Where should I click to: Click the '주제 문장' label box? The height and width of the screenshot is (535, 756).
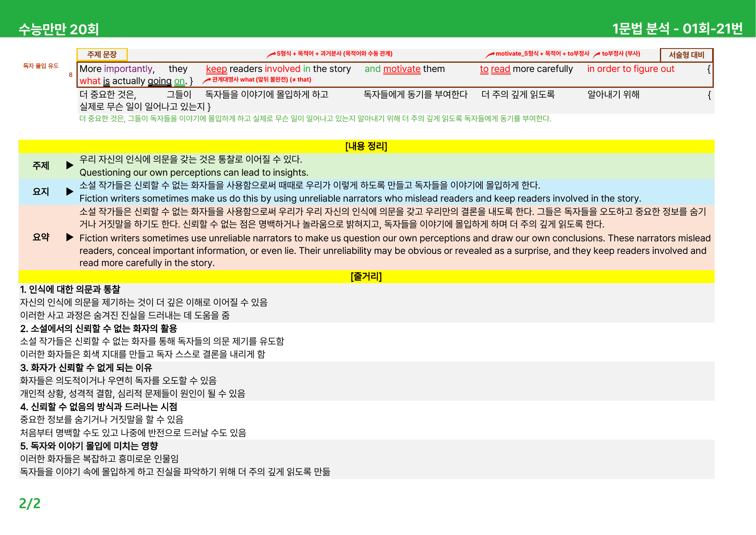(x=102, y=54)
